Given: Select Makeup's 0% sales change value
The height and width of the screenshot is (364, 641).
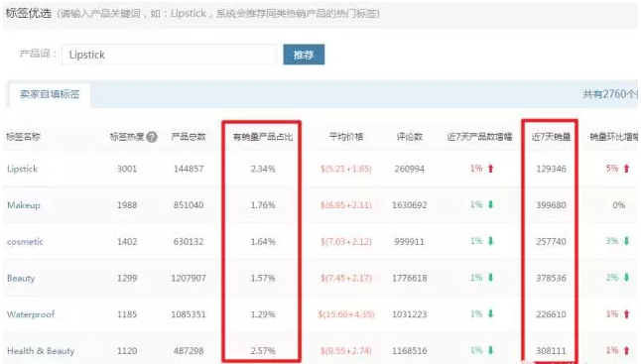Looking at the screenshot, I should coord(618,205).
